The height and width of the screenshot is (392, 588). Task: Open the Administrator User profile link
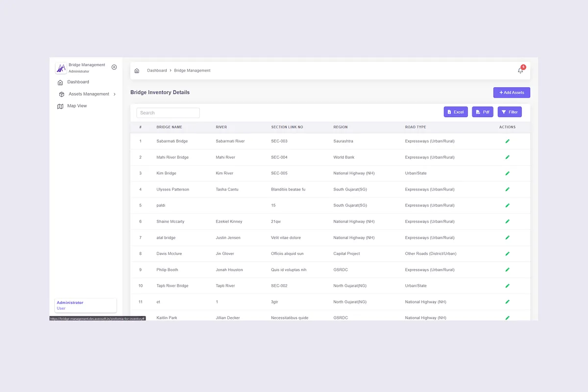(x=70, y=305)
